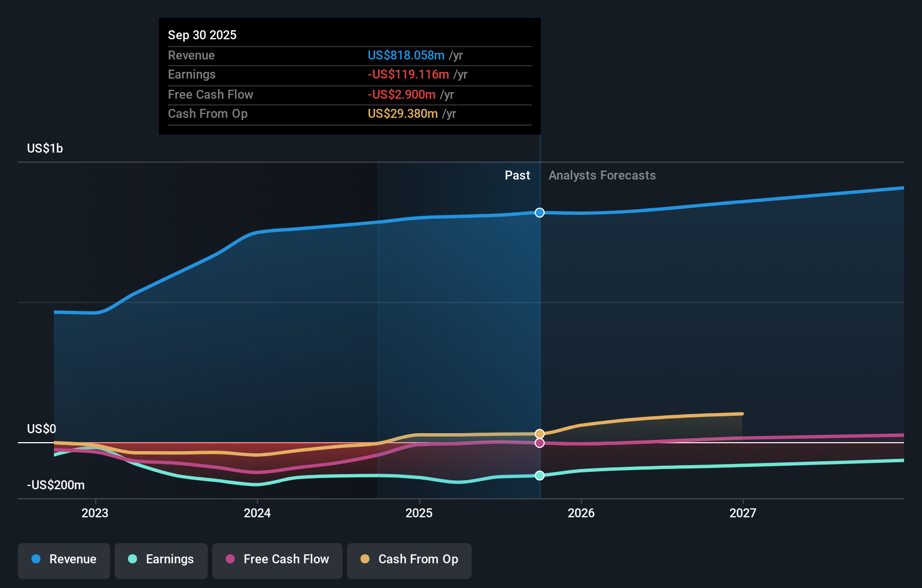The image size is (922, 588).
Task: Select the teal Earnings data point marker
Action: pos(540,475)
